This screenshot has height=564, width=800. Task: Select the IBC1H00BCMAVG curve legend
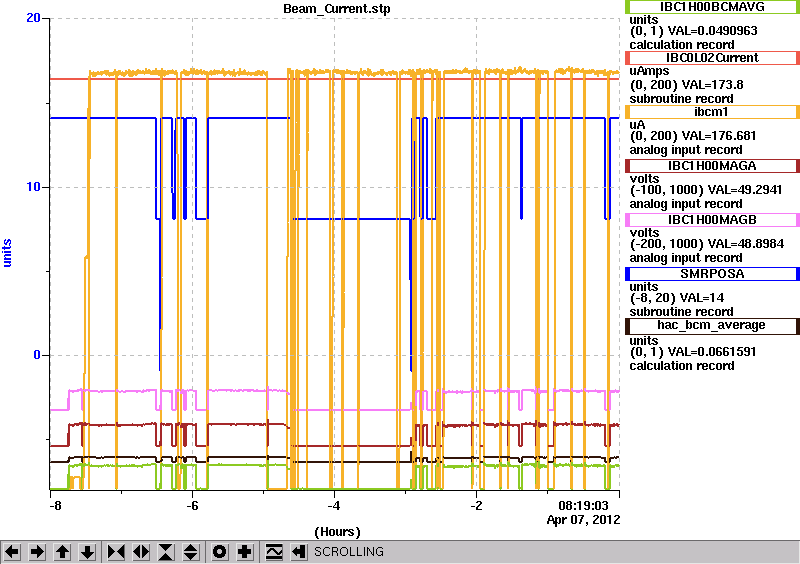coord(712,6)
